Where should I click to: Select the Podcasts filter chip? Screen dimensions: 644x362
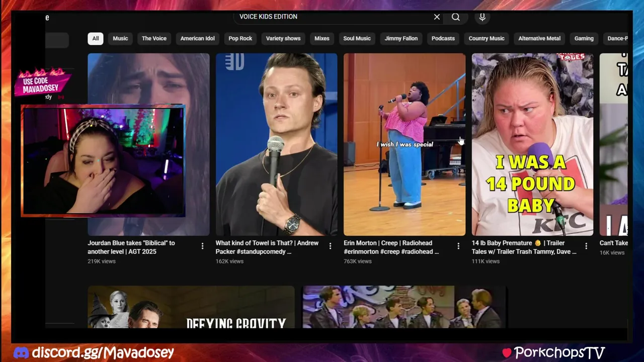tap(443, 38)
